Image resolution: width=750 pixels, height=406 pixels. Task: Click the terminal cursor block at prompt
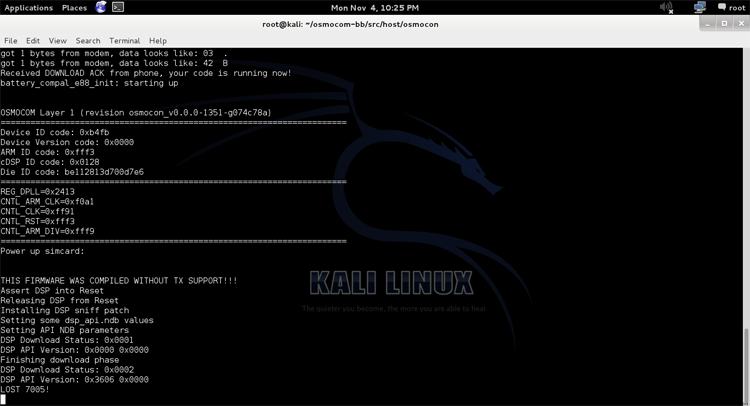[3, 400]
